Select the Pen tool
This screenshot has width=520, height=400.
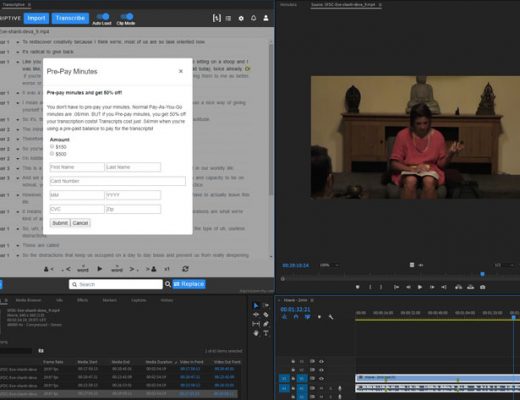[x=266, y=324]
